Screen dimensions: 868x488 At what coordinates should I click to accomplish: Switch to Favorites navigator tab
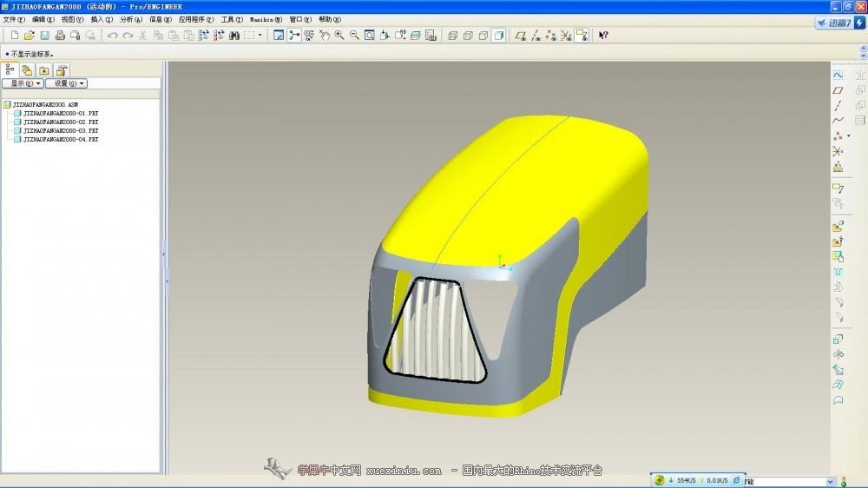tap(43, 70)
